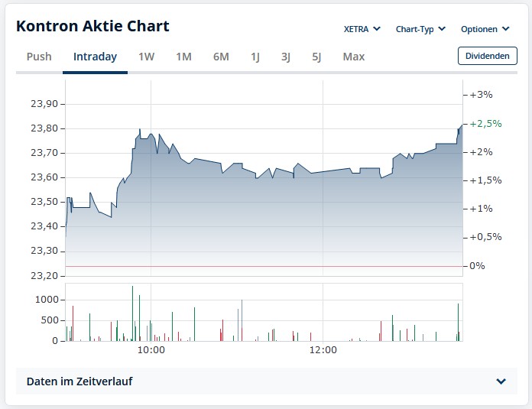Open the XETRA exchange dropdown
The image size is (532, 409).
tap(362, 29)
